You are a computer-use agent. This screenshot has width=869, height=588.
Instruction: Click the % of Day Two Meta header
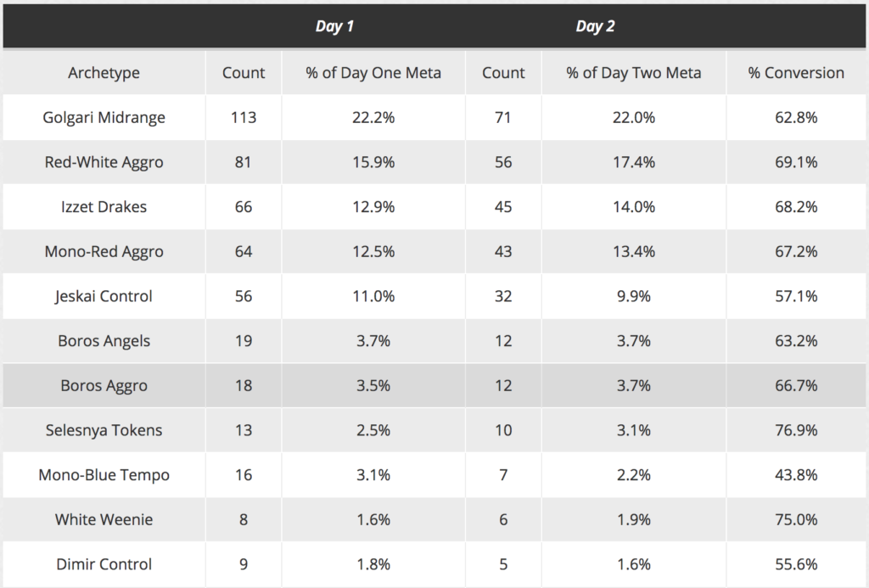pyautogui.click(x=634, y=73)
